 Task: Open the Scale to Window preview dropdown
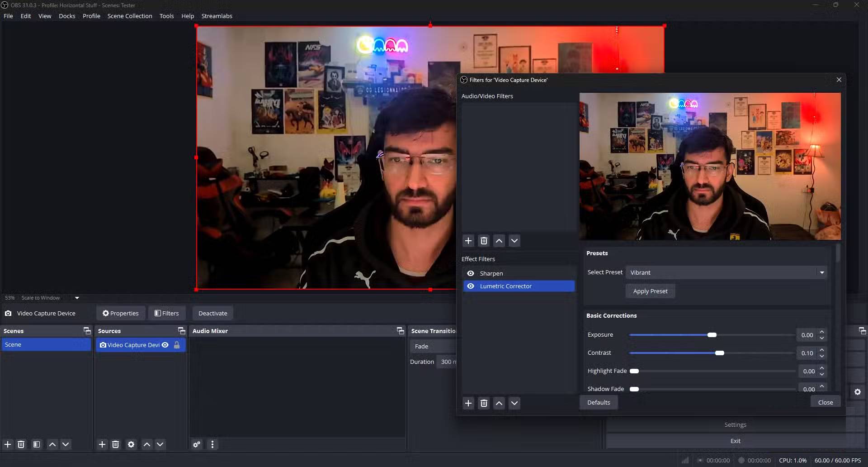[77, 298]
